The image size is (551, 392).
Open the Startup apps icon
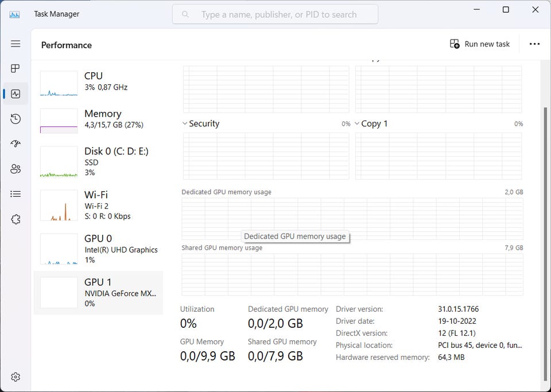point(15,144)
